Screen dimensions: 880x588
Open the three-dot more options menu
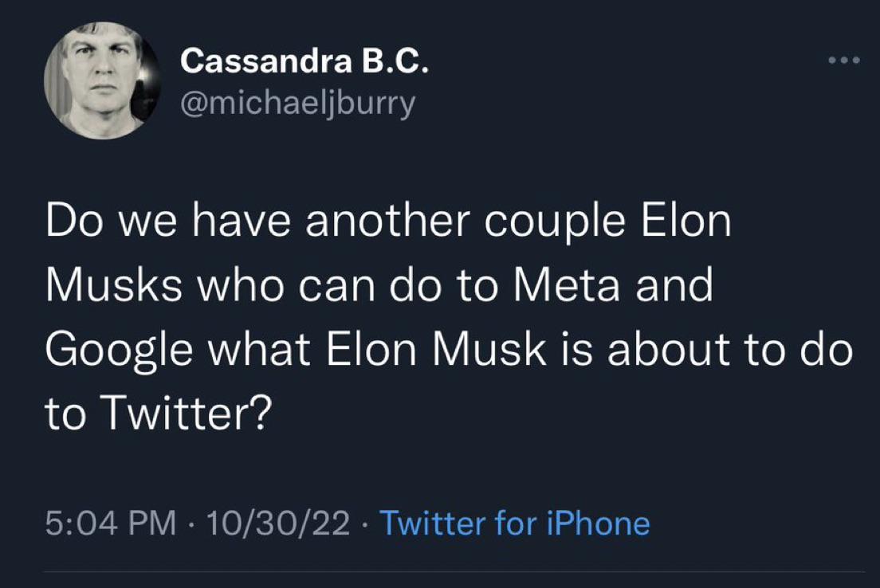click(x=844, y=61)
